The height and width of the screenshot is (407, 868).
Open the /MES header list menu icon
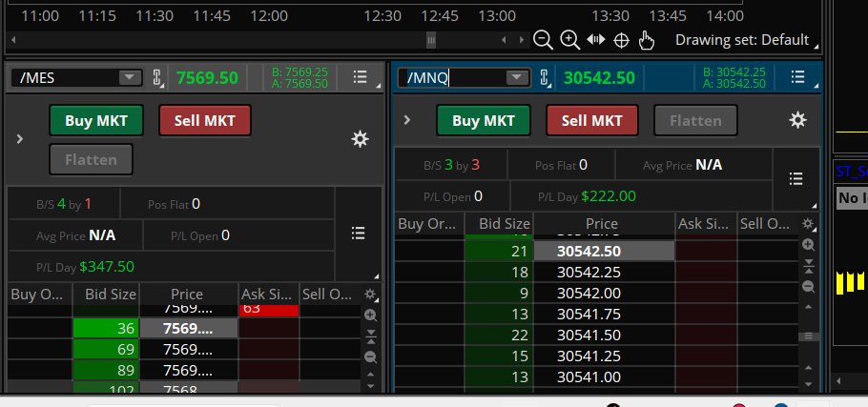pos(361,77)
